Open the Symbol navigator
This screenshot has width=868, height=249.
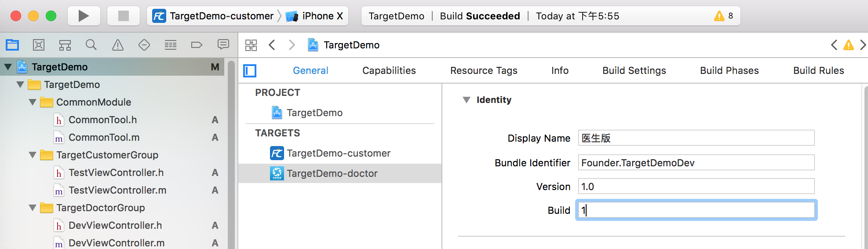coord(65,44)
